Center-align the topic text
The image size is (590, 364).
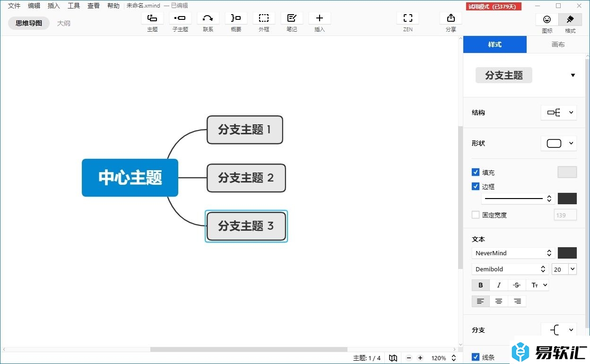point(499,301)
